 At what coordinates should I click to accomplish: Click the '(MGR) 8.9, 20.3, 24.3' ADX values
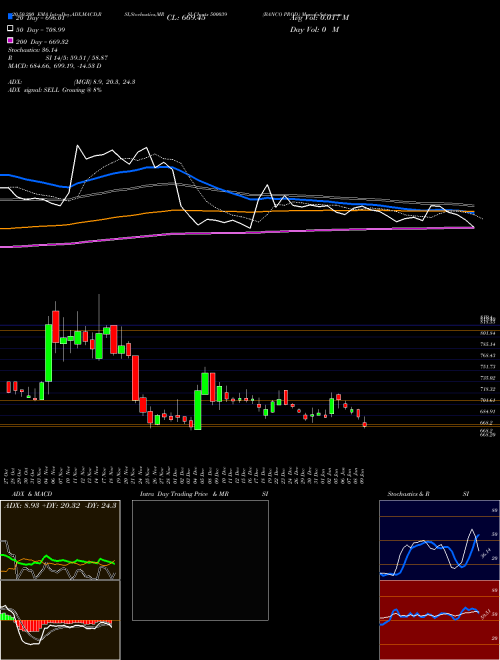point(104,82)
